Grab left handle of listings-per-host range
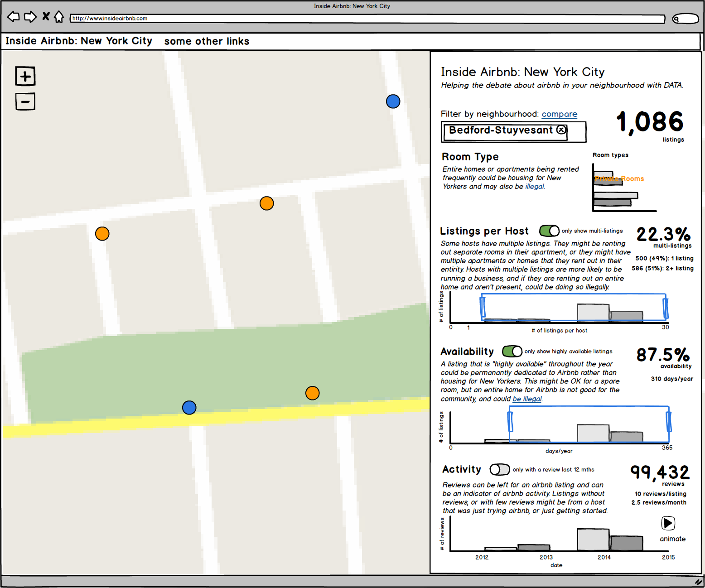Image resolution: width=705 pixels, height=588 pixels. [483, 308]
